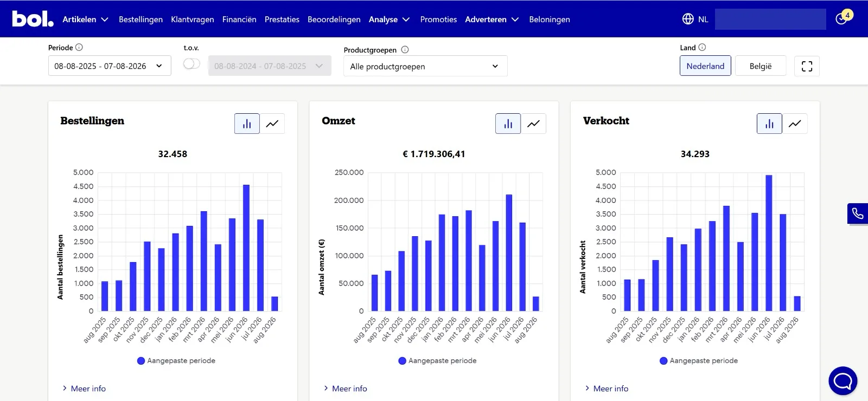The height and width of the screenshot is (401, 868).
Task: Open the language globe icon
Action: coord(688,19)
